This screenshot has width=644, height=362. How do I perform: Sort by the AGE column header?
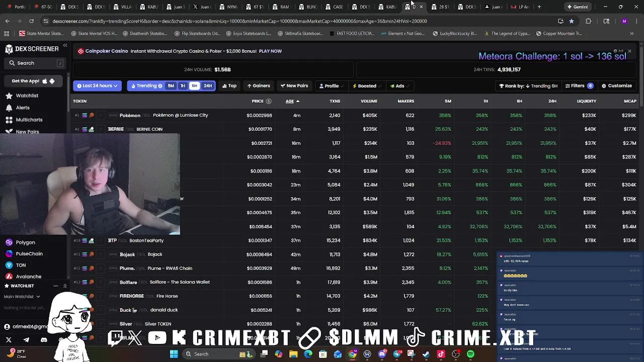tap(292, 101)
